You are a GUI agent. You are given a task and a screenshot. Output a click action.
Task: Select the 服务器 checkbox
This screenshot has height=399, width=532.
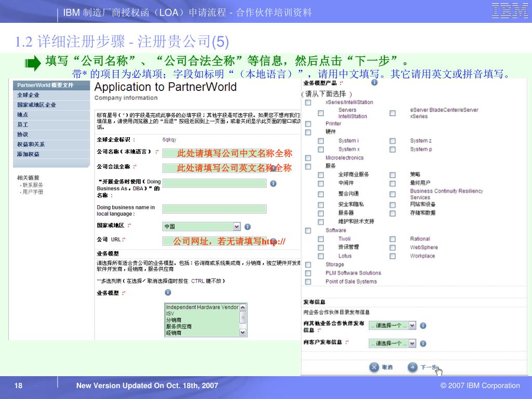tap(321, 213)
